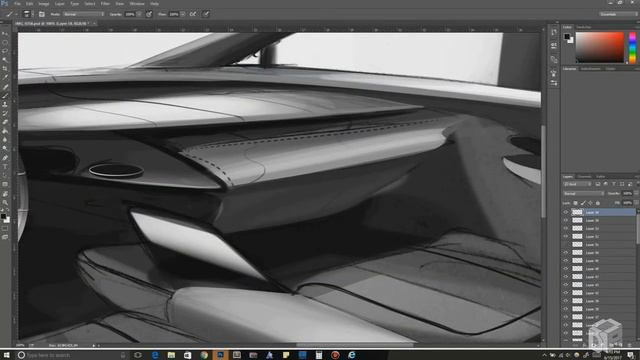
Task: Toggle pressure for size
Action: click(206, 14)
